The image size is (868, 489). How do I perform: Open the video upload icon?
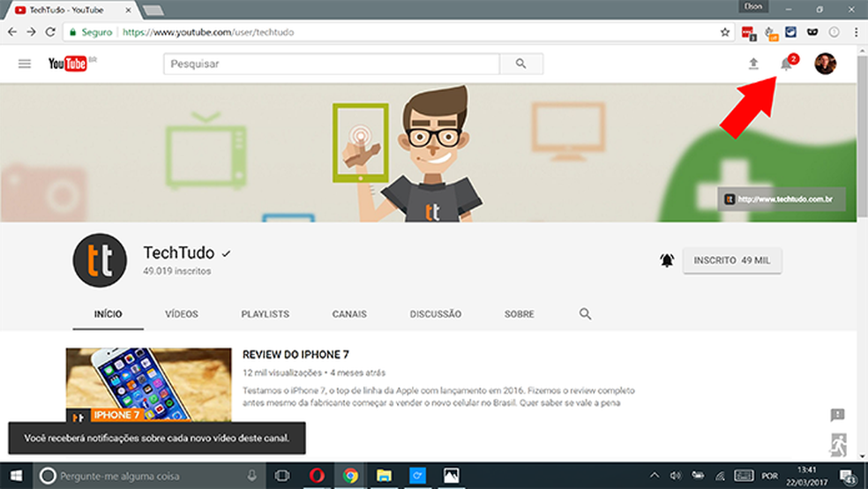coord(753,64)
